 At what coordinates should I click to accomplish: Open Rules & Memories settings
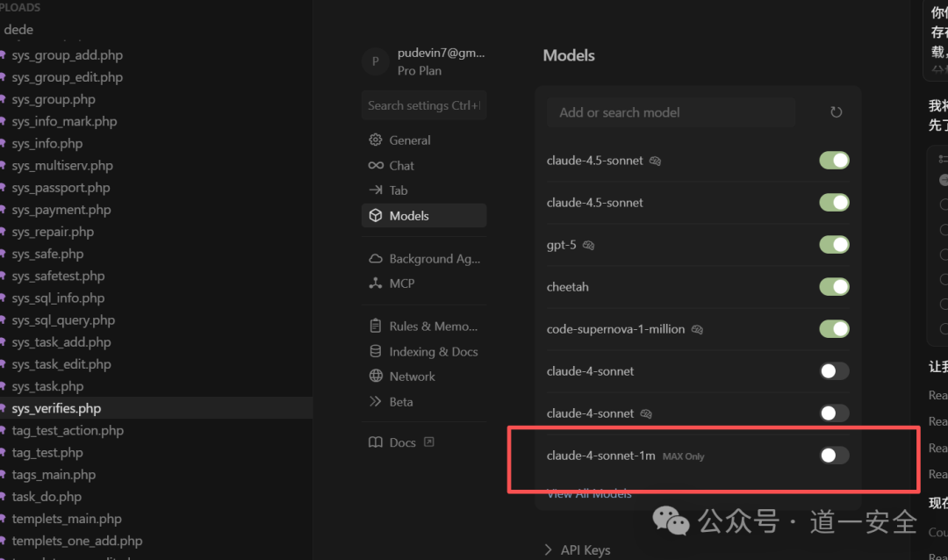tap(433, 326)
